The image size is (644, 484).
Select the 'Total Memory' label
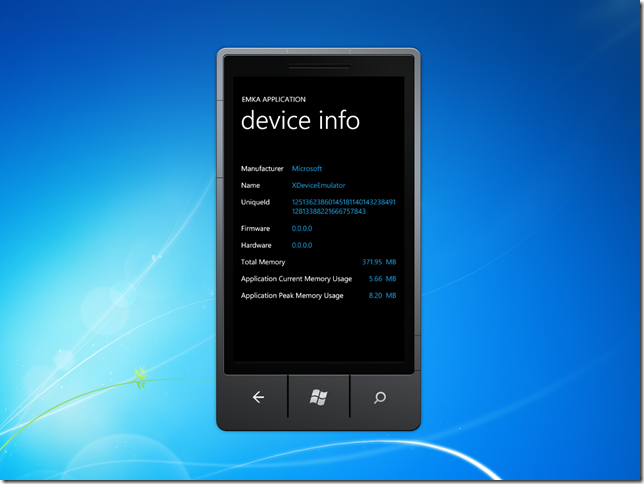click(x=263, y=262)
